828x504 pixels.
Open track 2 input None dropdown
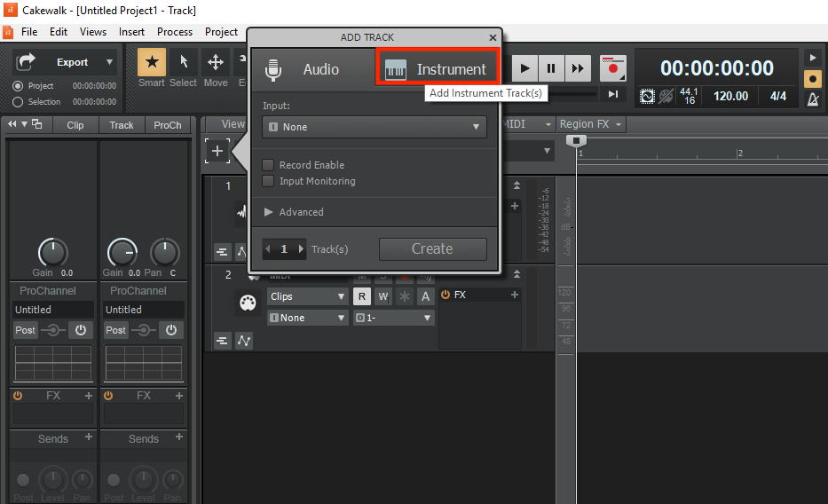(x=307, y=318)
